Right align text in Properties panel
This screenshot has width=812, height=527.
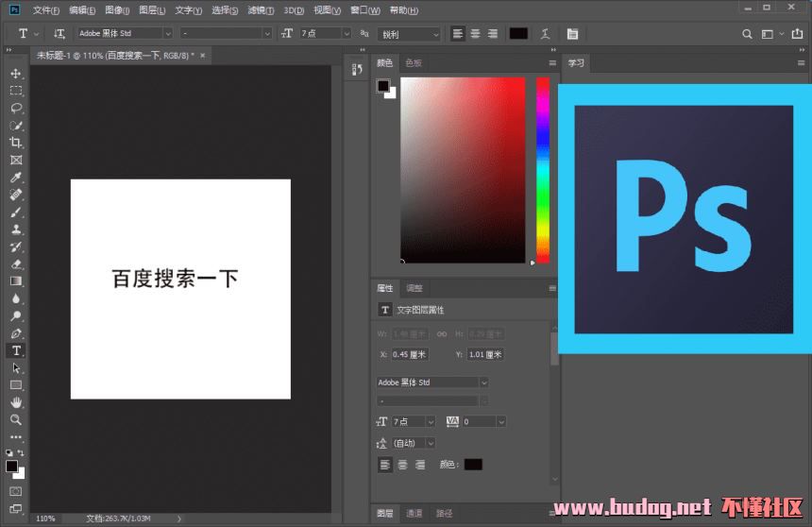click(420, 465)
